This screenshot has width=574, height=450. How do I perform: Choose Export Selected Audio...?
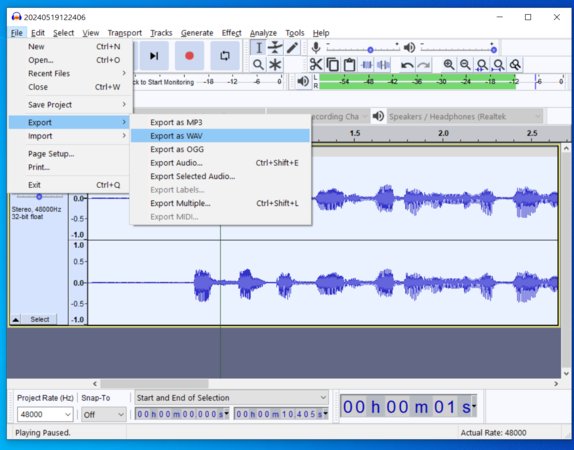pyautogui.click(x=221, y=176)
